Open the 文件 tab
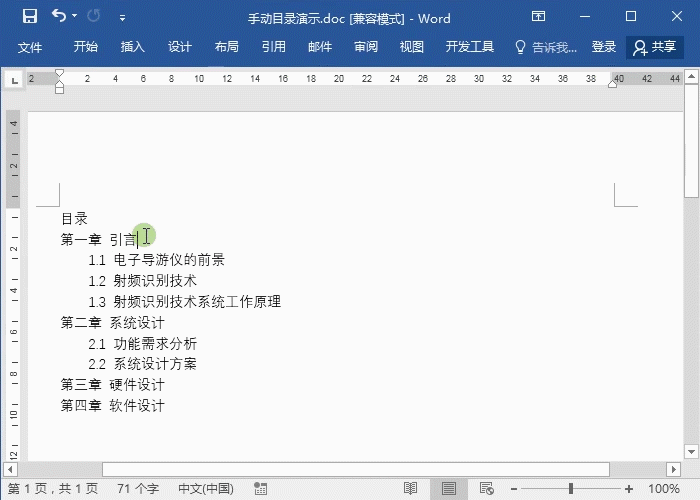700x500 pixels. pyautogui.click(x=30, y=47)
